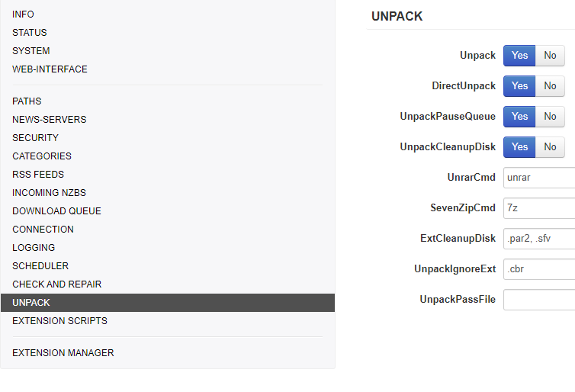Click Yes for the Unpack option
Screen dimensions: 575x392
coord(519,56)
